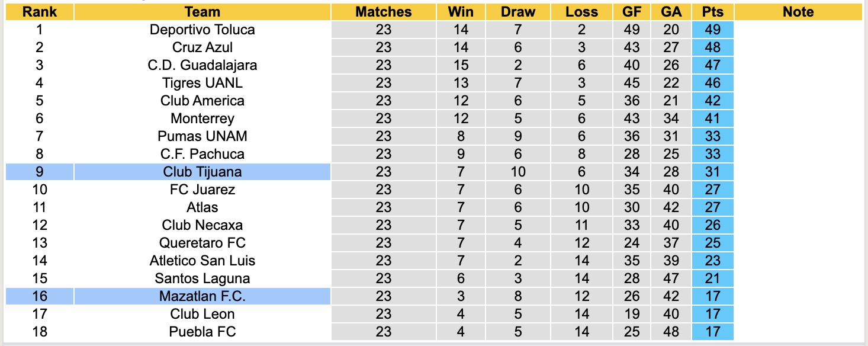Open the Deportivo Toluca team link
868x346 pixels.
pos(202,30)
